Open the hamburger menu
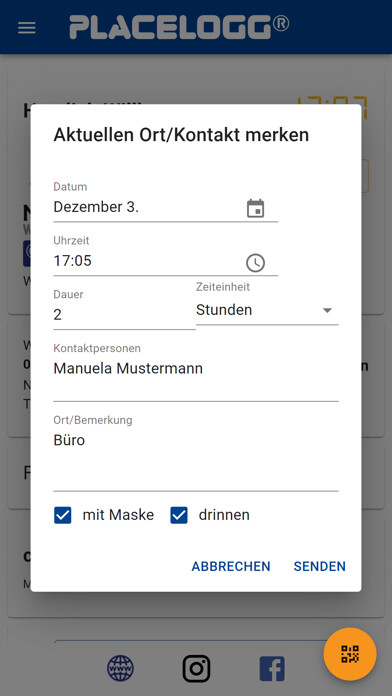This screenshot has height=696, width=392. (x=27, y=28)
